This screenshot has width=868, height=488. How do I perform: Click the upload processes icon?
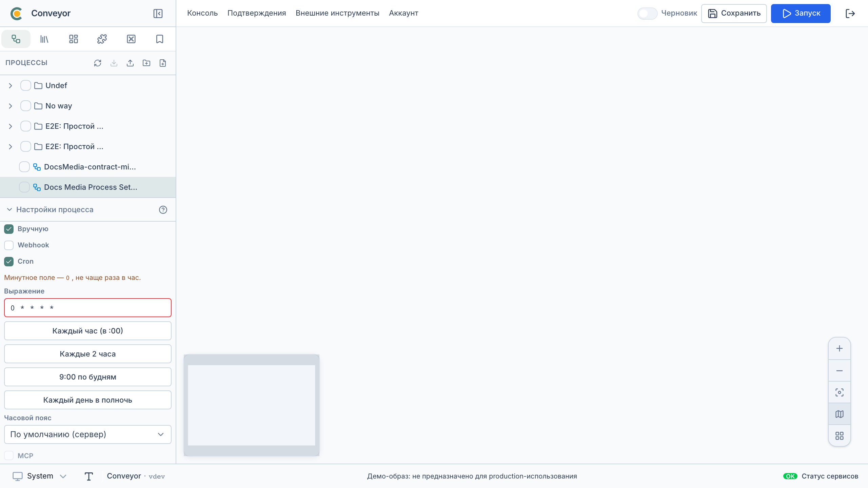(x=130, y=63)
